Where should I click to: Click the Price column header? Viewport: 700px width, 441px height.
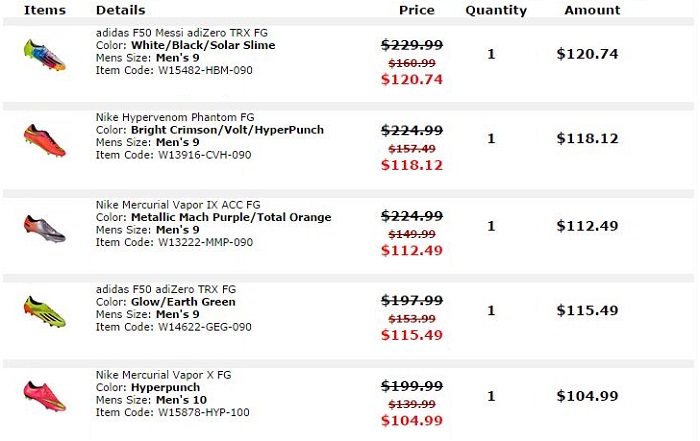pos(416,10)
